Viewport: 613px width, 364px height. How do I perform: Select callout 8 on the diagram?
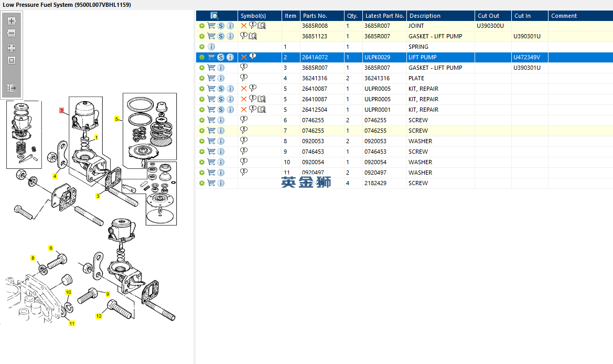point(33,258)
